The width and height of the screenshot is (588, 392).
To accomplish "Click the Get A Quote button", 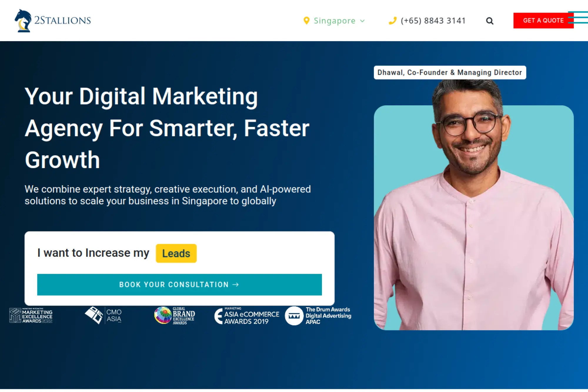I will pos(543,21).
